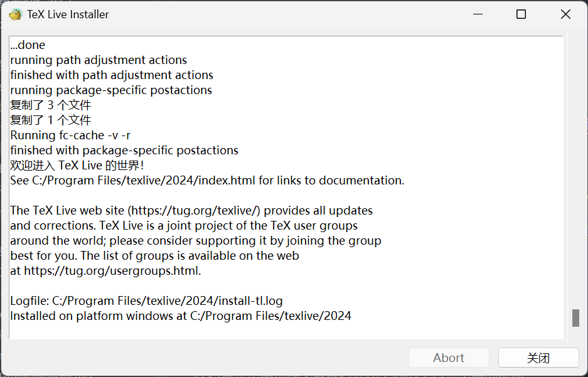Click the "Installed on platform windows" line
This screenshot has height=377, width=588.
tap(181, 316)
